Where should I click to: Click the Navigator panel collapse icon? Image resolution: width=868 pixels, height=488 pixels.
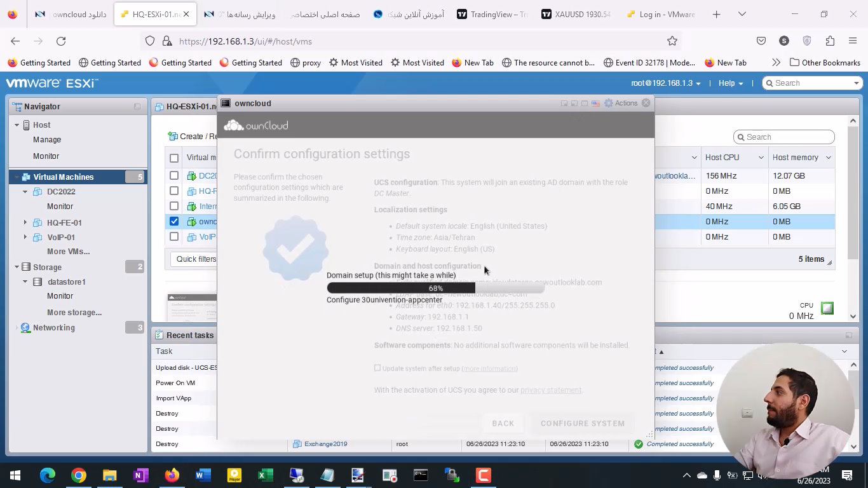point(137,107)
